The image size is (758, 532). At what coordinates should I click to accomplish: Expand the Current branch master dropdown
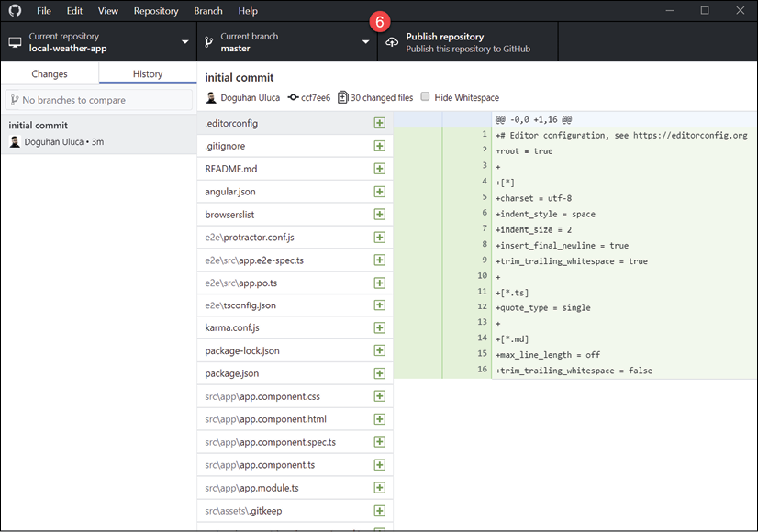pyautogui.click(x=287, y=42)
